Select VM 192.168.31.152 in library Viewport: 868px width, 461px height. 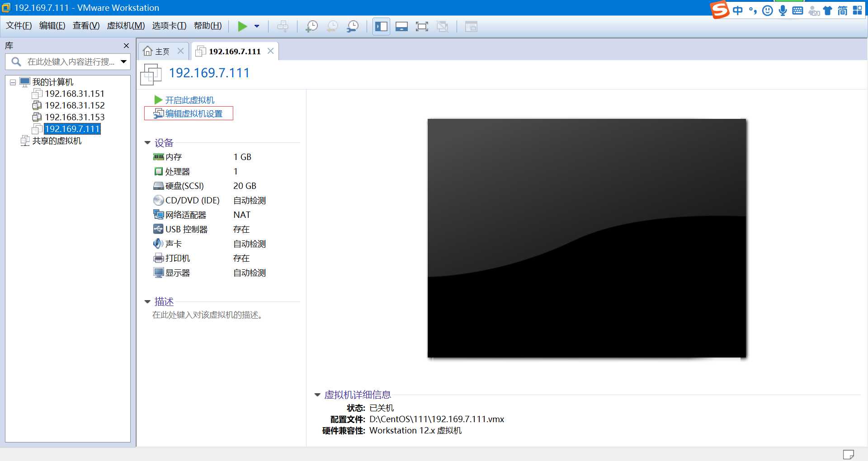click(x=75, y=105)
